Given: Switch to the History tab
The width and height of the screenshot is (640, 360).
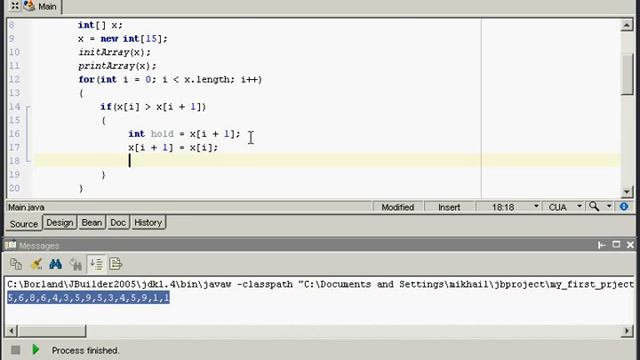Looking at the screenshot, I should 148,223.
